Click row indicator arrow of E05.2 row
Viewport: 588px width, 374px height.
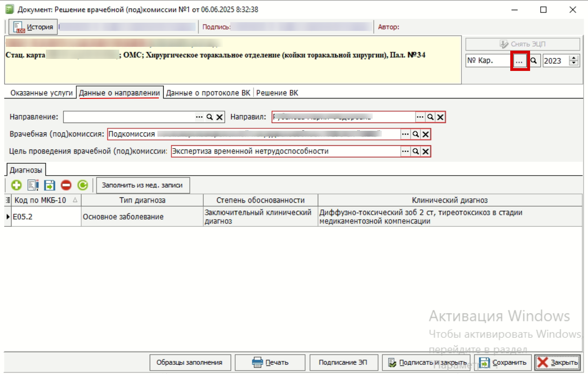coord(8,217)
